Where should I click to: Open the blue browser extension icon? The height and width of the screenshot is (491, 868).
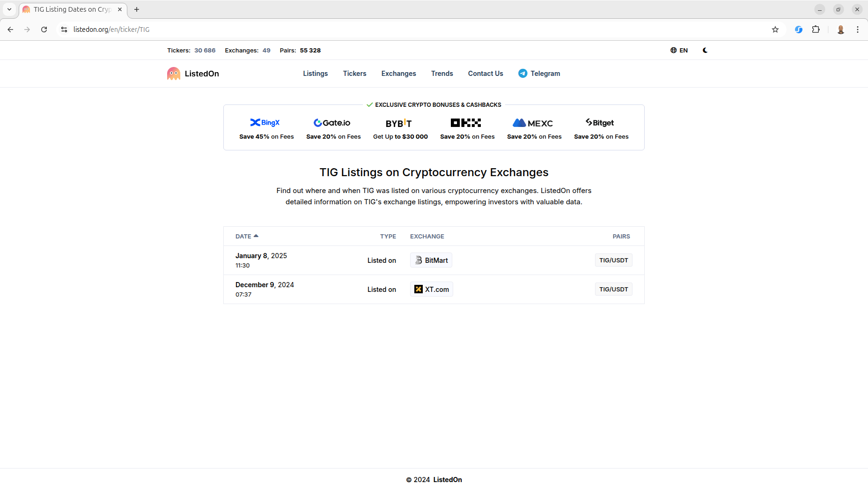[799, 30]
